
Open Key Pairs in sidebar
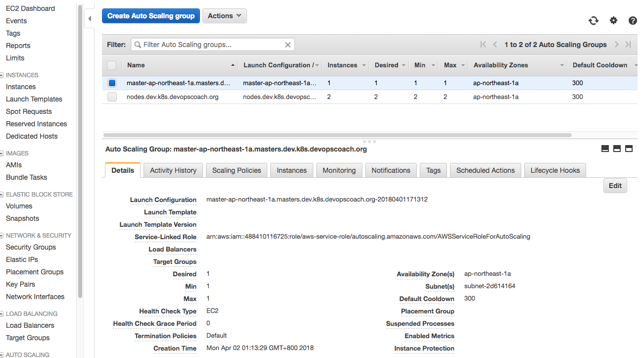point(20,284)
